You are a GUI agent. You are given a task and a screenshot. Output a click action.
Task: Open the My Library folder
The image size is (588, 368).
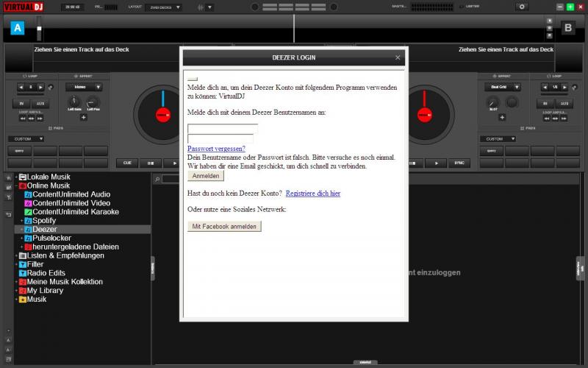point(41,291)
